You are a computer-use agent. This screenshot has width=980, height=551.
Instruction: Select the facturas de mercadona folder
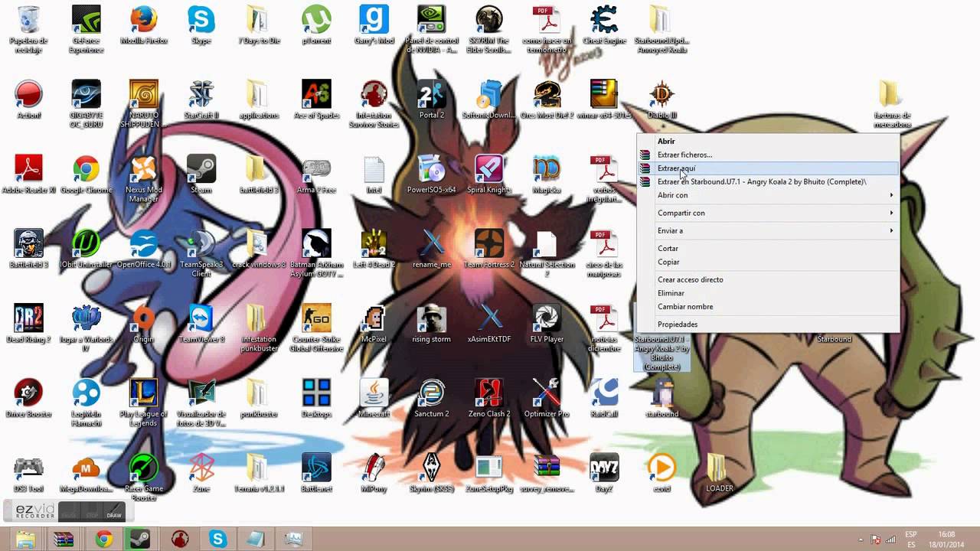(892, 104)
